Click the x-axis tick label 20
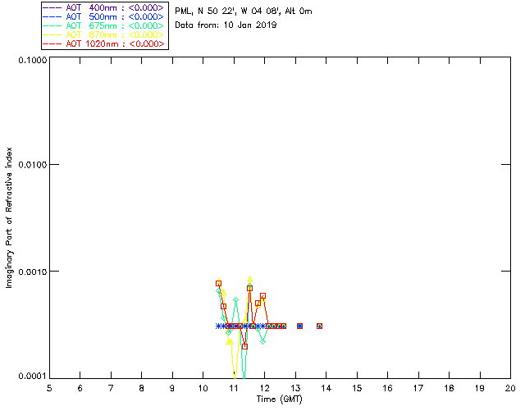Image resolution: width=525 pixels, height=420 pixels. pos(510,388)
